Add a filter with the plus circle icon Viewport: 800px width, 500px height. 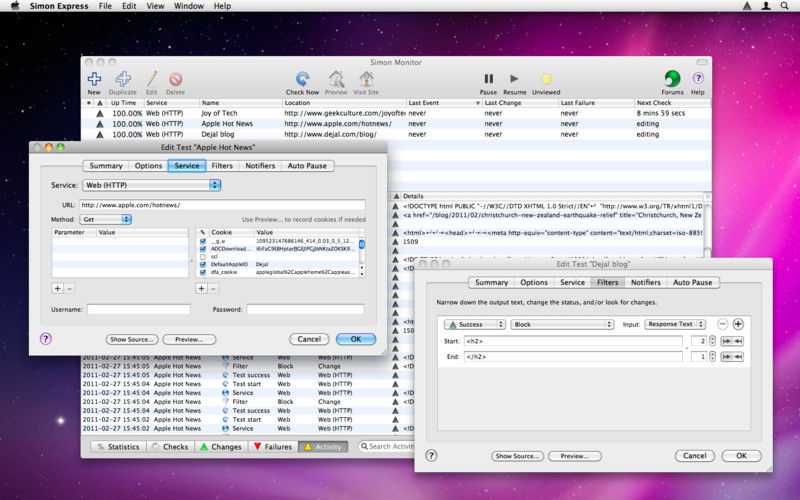(x=738, y=324)
